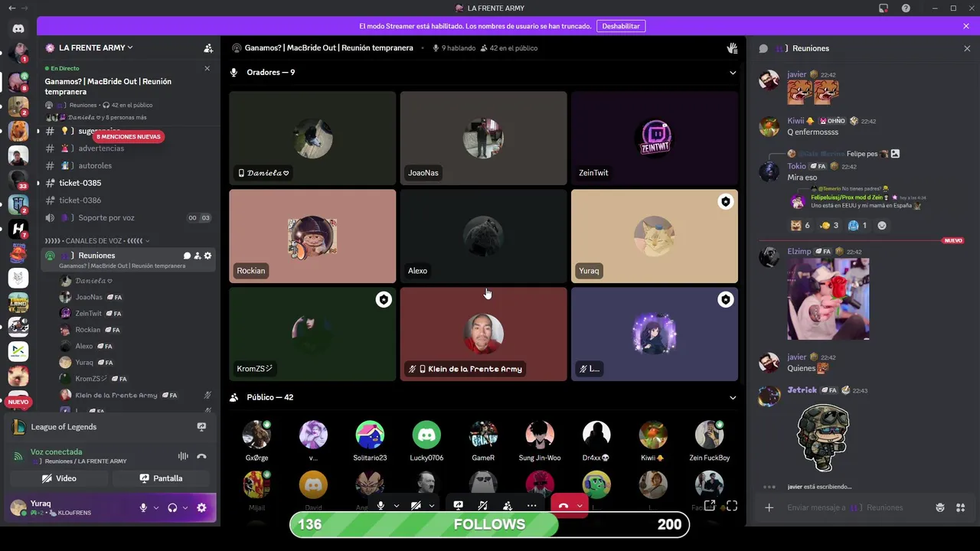The image size is (980, 551).
Task: Toggle camera in stage control bar
Action: [x=416, y=506]
